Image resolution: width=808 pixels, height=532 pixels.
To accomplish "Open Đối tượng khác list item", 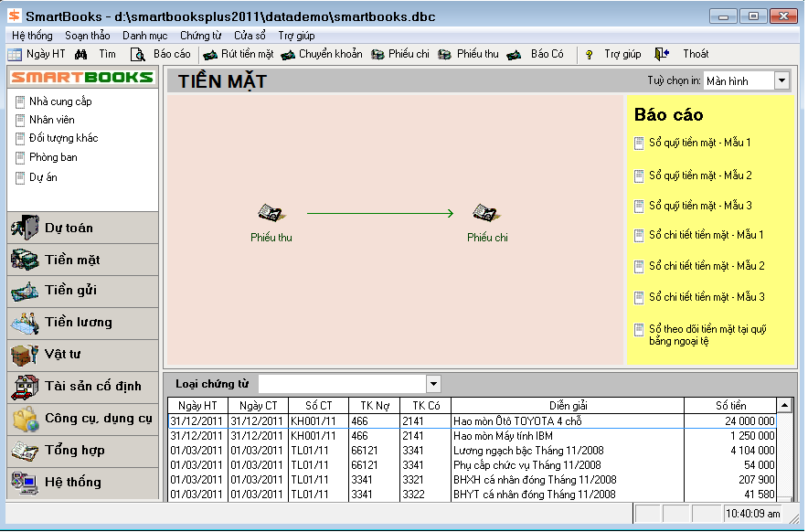I will pos(57,138).
